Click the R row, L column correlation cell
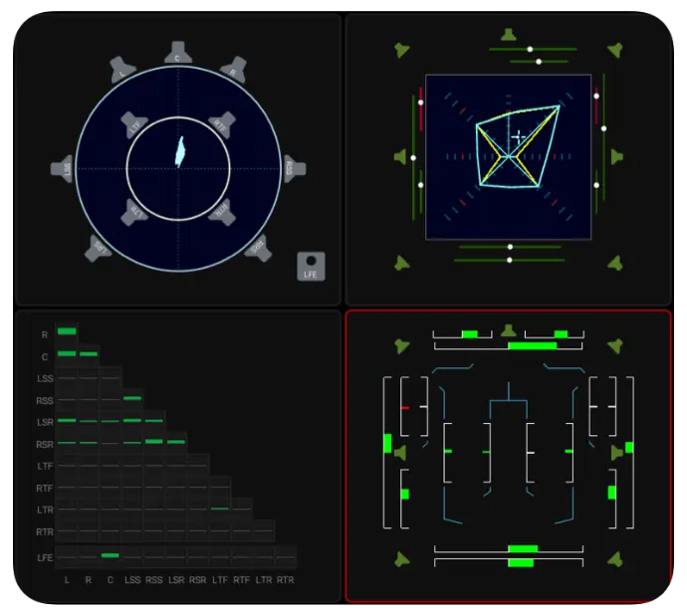Image resolution: width=687 pixels, height=616 pixels. pos(67,332)
